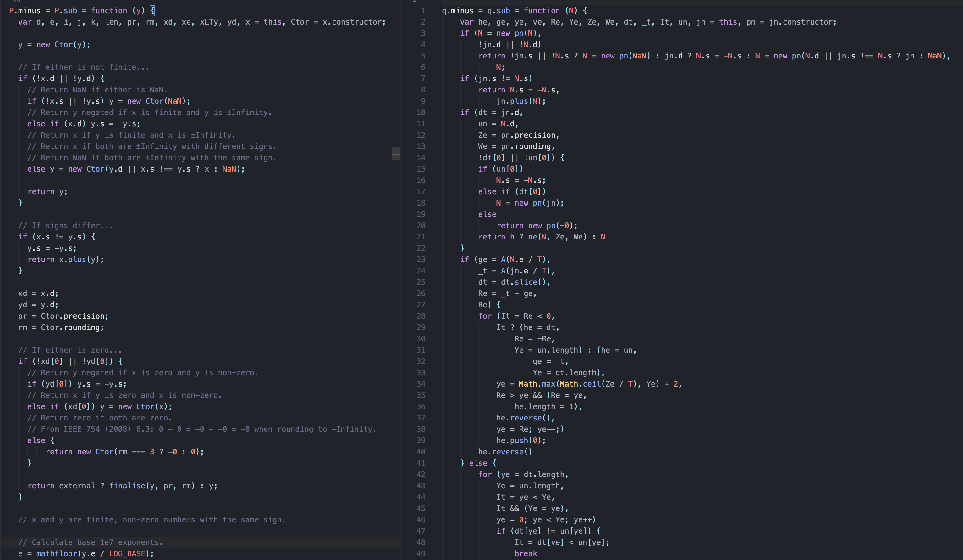
Task: Click '} else {' on line 41
Action: 478,463
